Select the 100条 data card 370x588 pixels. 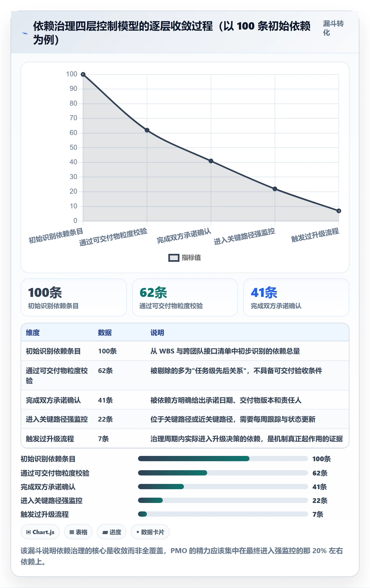pos(74,297)
